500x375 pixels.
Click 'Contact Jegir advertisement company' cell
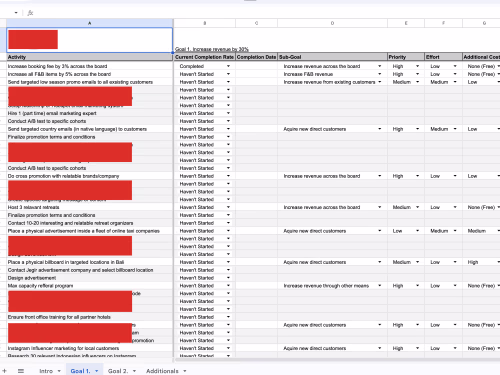pyautogui.click(x=89, y=270)
